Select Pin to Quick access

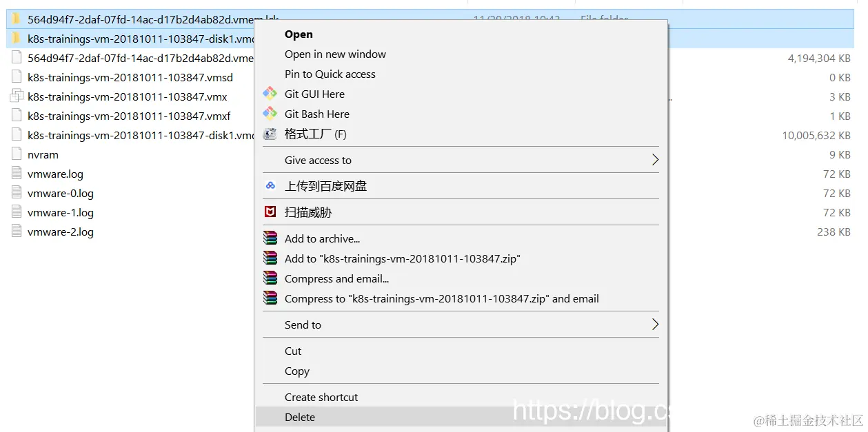pos(330,74)
